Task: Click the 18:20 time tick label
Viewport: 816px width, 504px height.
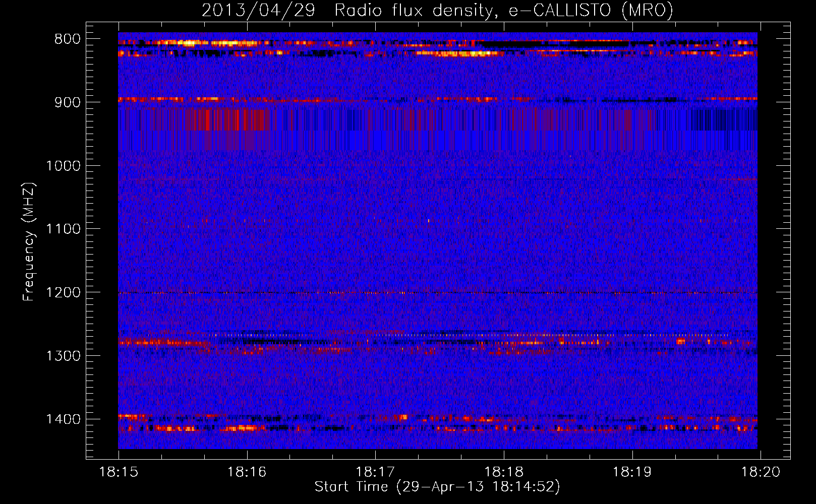Action: click(x=761, y=472)
